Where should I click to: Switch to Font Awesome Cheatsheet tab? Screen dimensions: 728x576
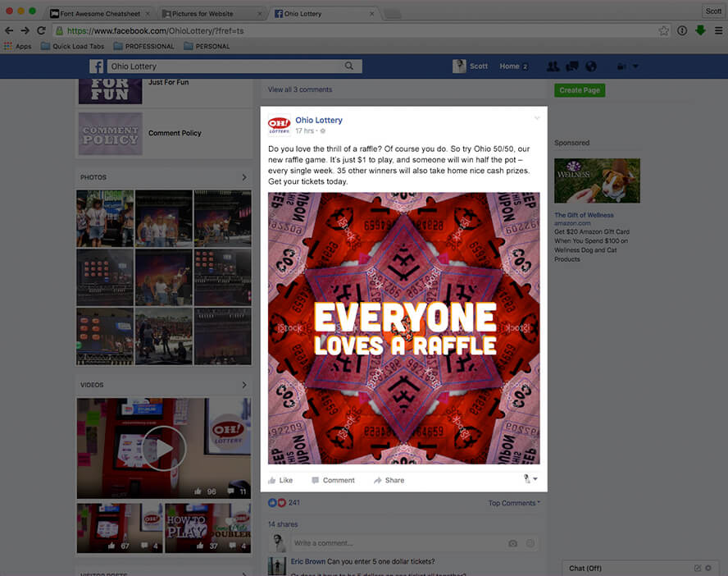click(x=100, y=13)
